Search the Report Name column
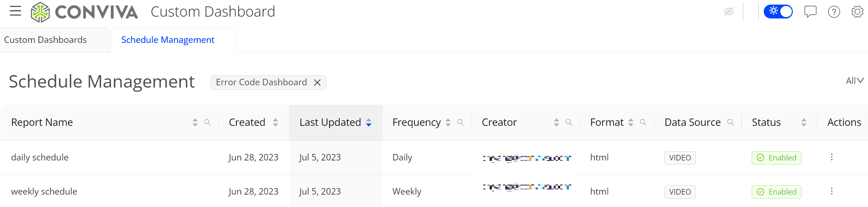 pyautogui.click(x=208, y=122)
